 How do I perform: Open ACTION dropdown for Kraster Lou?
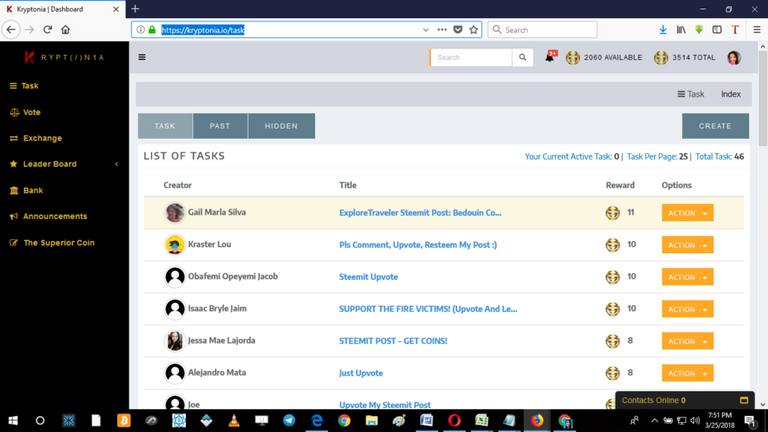coord(687,245)
